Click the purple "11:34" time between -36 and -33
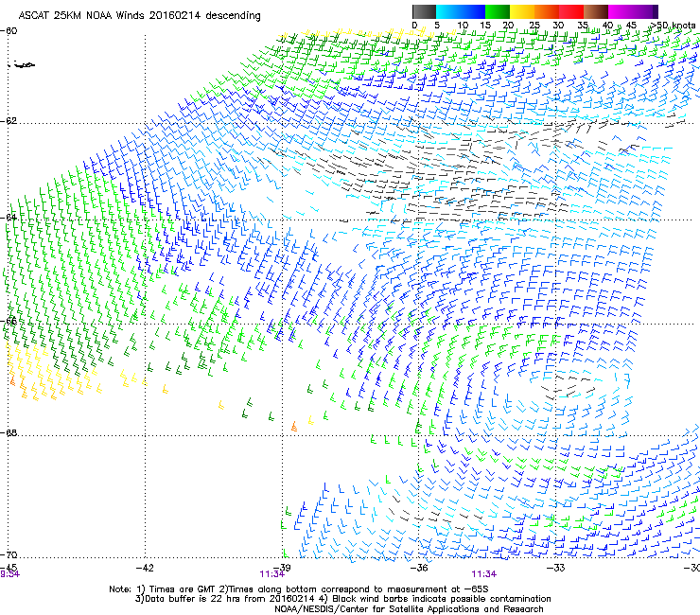 point(484,574)
